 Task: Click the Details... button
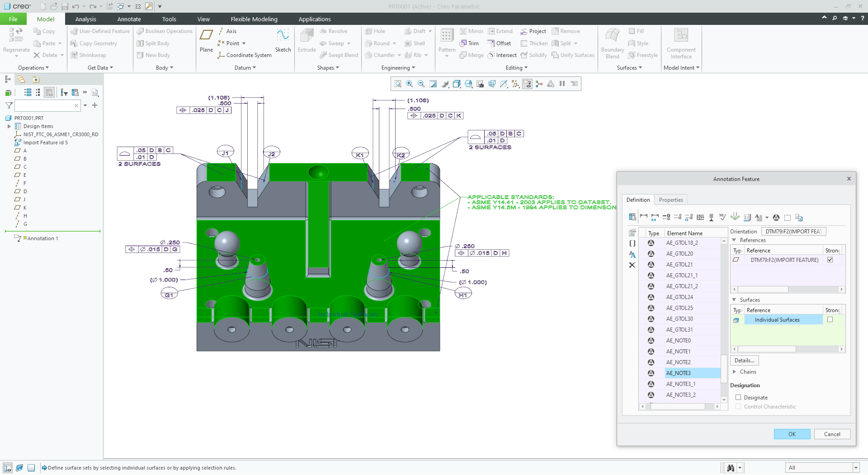(x=744, y=361)
